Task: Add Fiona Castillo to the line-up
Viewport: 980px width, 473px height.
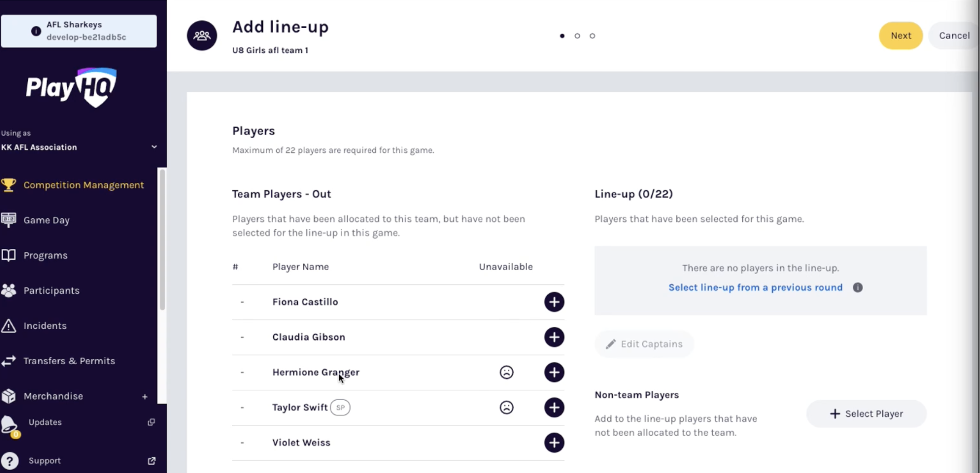Action: click(554, 302)
